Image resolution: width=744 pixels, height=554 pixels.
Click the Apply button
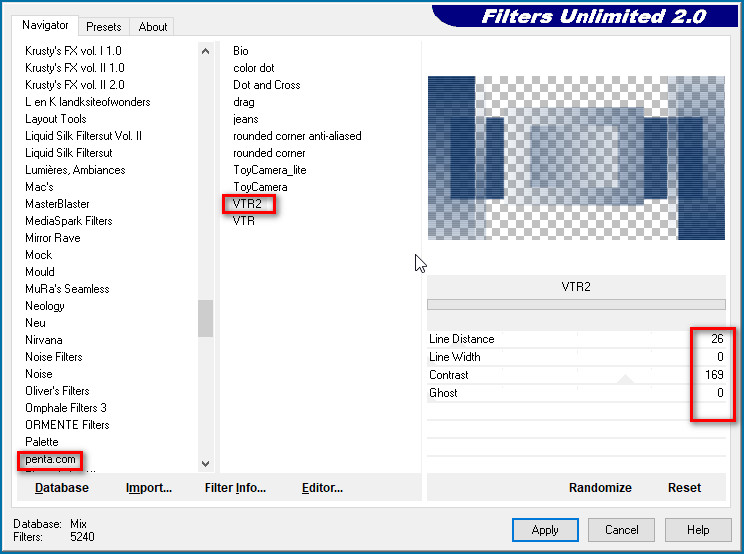545,530
